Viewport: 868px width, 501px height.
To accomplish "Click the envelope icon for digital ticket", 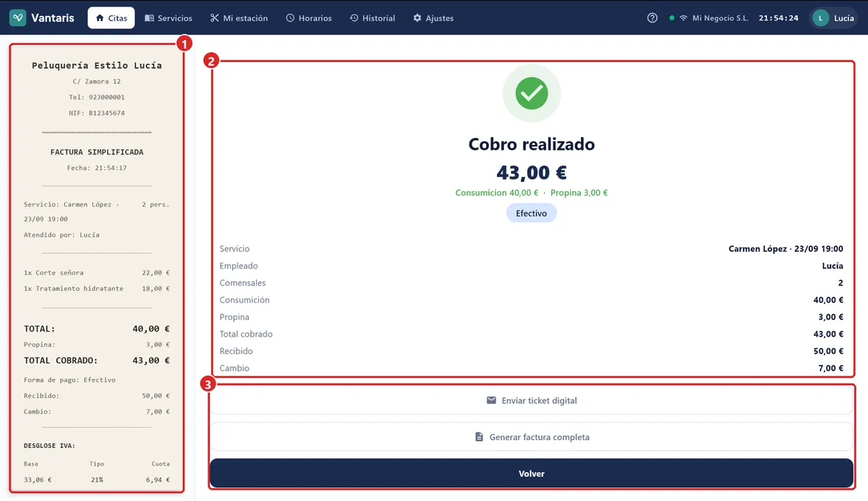I will point(492,400).
